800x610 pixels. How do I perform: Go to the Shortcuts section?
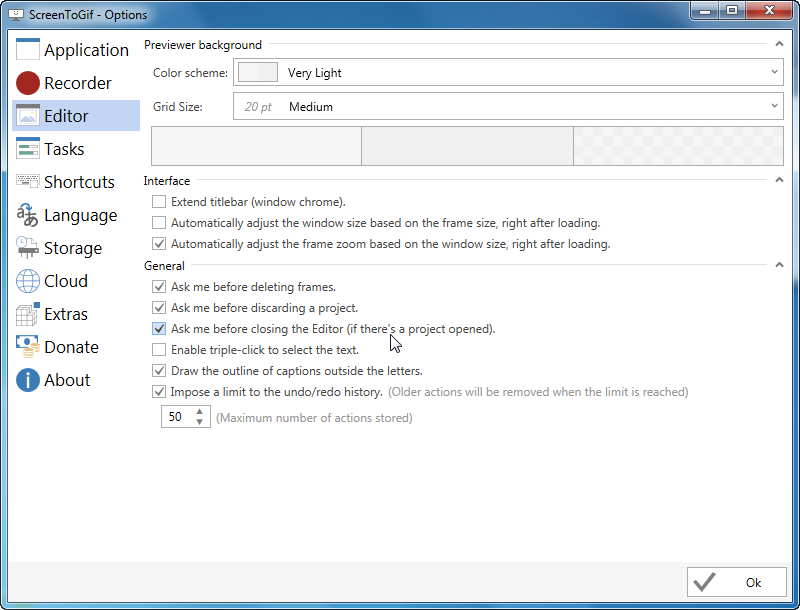pyautogui.click(x=76, y=182)
